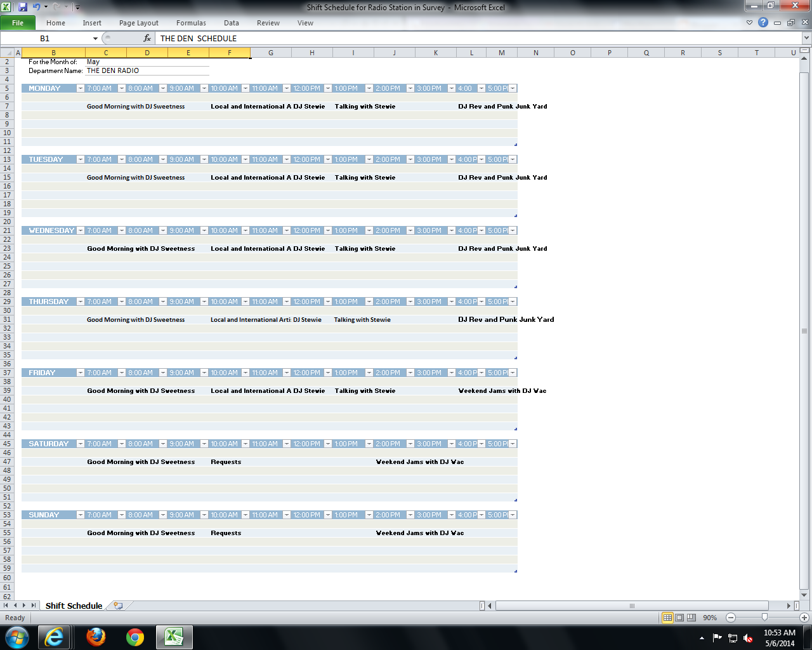
Task: Select column header G
Action: [x=271, y=53]
